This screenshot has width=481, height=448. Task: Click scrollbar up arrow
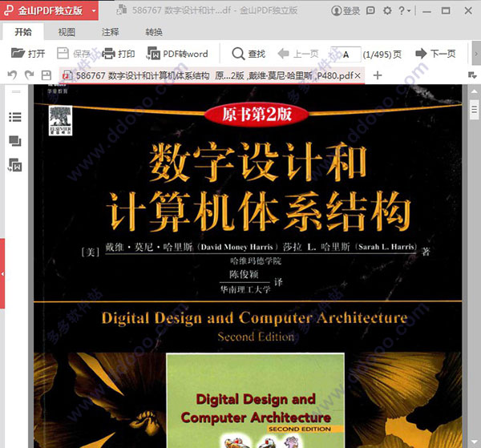[x=474, y=91]
